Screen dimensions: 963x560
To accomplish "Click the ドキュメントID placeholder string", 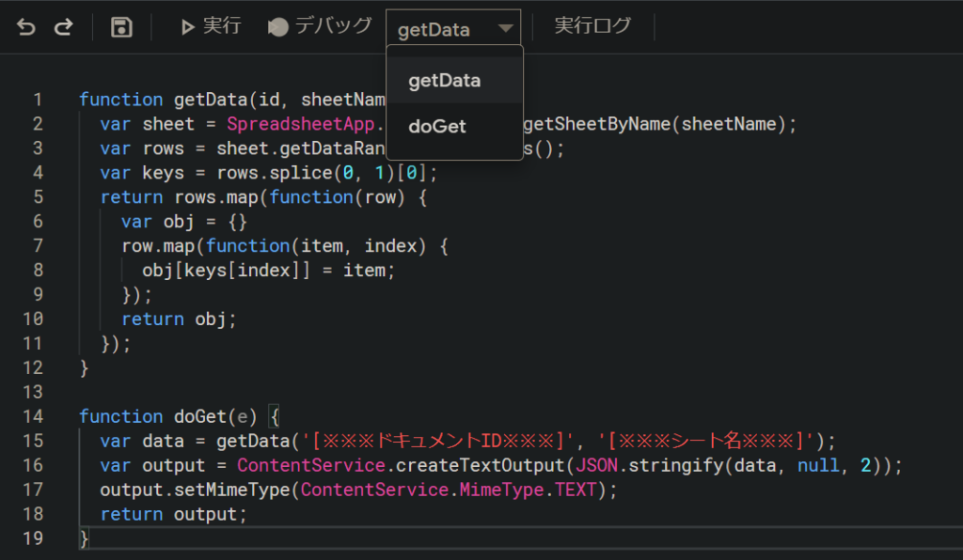I will tap(439, 441).
